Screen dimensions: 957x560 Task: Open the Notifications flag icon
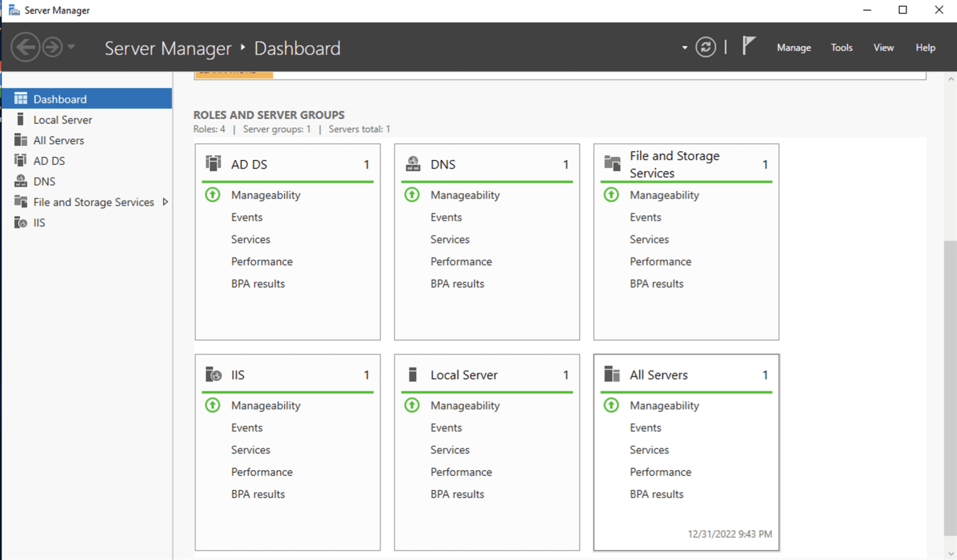[x=749, y=46]
